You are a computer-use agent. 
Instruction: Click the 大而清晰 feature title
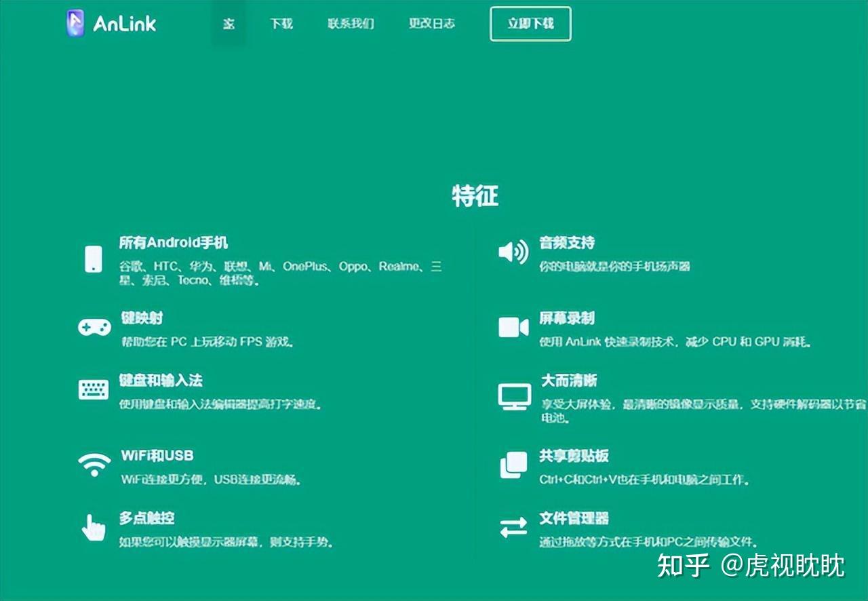pyautogui.click(x=569, y=381)
